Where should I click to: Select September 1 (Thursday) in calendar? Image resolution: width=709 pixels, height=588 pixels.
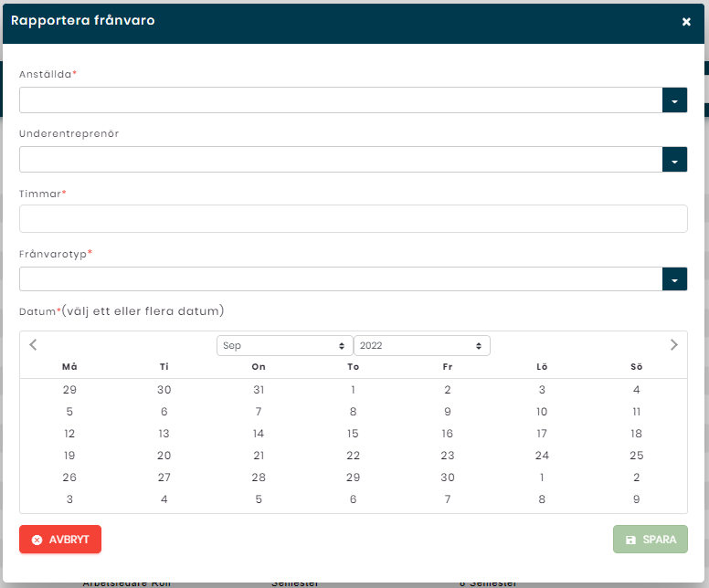pos(354,390)
